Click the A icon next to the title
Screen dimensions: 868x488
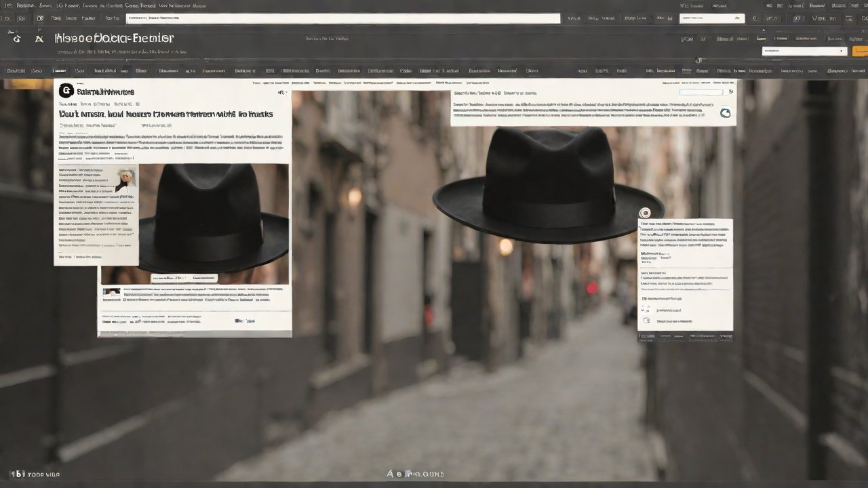coord(39,39)
